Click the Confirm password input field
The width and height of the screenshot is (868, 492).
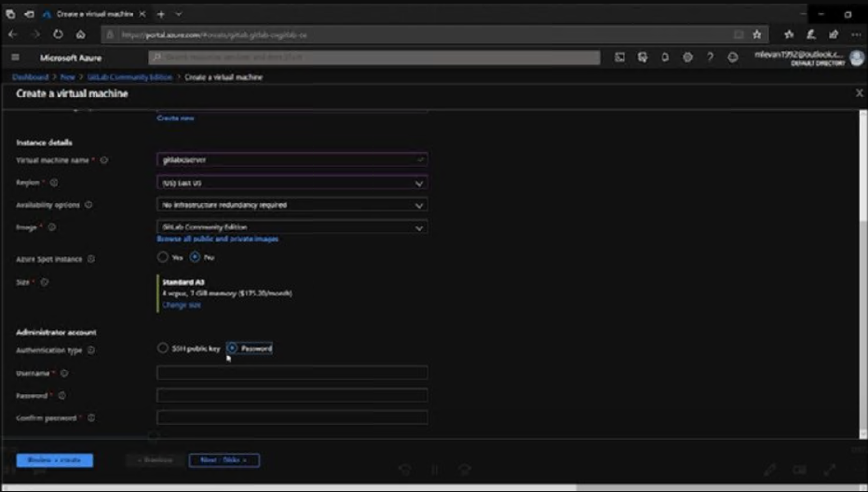(x=292, y=417)
